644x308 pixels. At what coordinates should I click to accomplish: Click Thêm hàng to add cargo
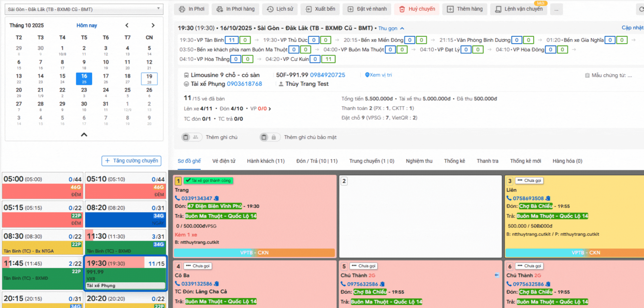pos(465,9)
